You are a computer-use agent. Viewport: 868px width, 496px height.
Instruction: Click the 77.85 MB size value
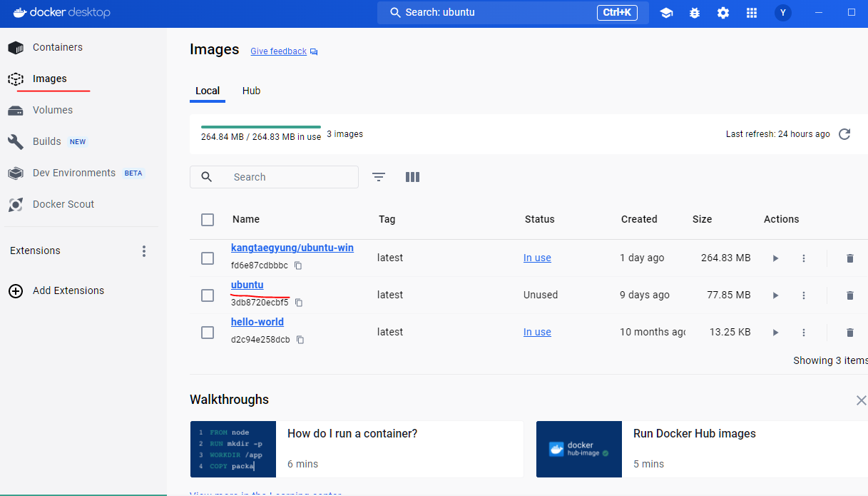(x=729, y=295)
